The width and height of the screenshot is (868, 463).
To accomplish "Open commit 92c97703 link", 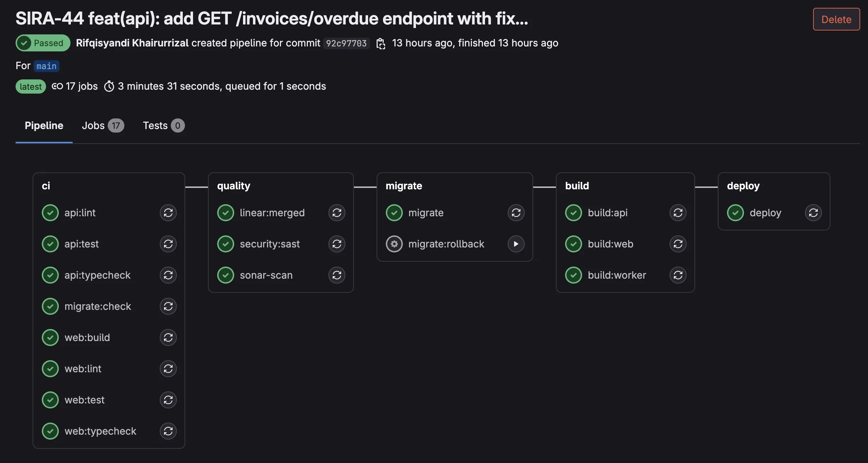I will pos(346,43).
